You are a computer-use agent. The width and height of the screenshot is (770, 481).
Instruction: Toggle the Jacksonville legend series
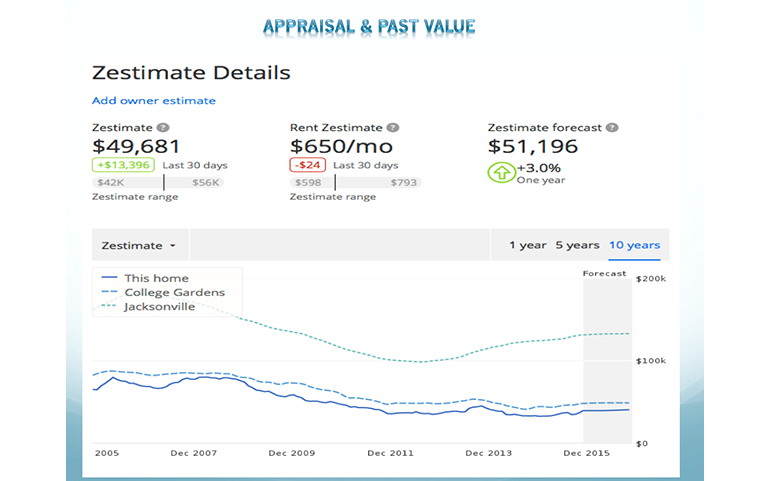click(159, 307)
